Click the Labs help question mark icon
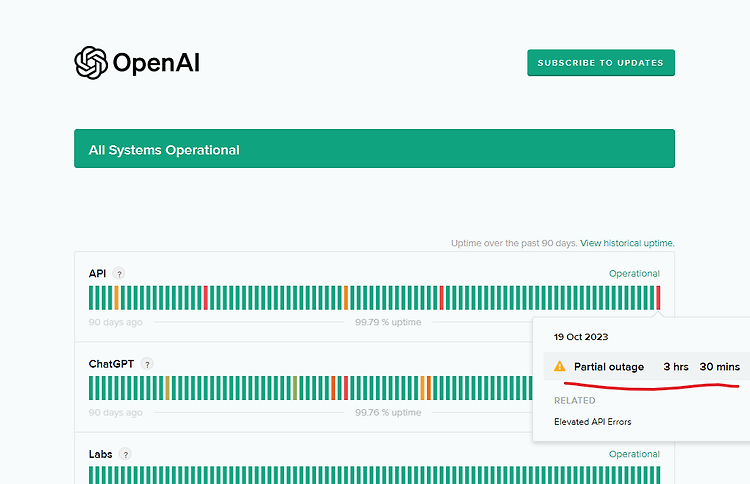Viewport: 750px width, 484px height. coord(125,454)
